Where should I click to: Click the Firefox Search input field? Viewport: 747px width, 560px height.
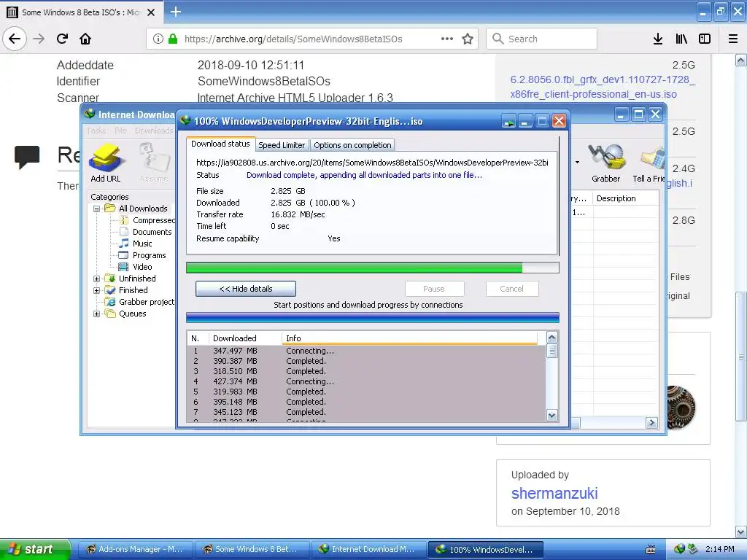542,39
